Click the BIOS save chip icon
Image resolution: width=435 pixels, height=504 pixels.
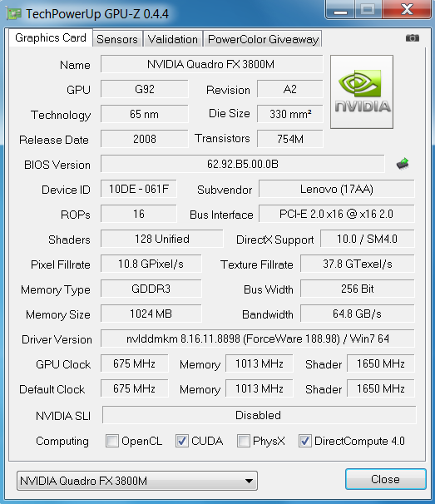[403, 164]
